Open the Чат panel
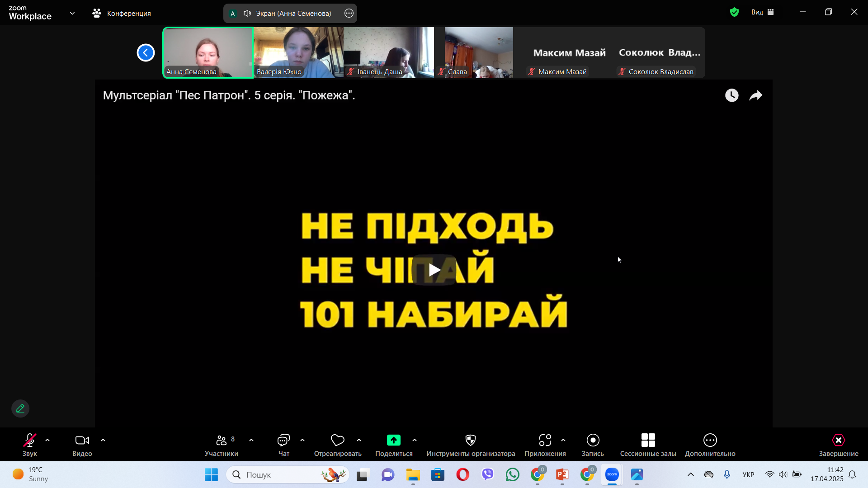 tap(283, 445)
